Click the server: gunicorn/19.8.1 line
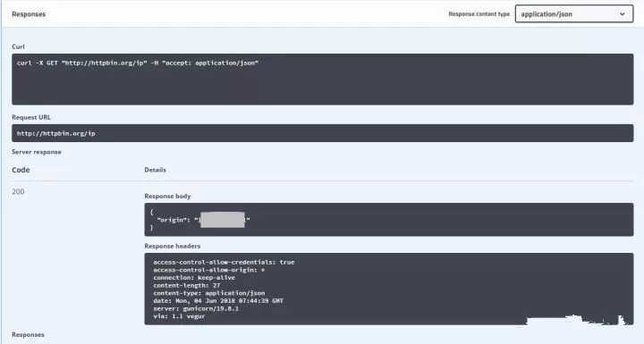 [x=196, y=308]
